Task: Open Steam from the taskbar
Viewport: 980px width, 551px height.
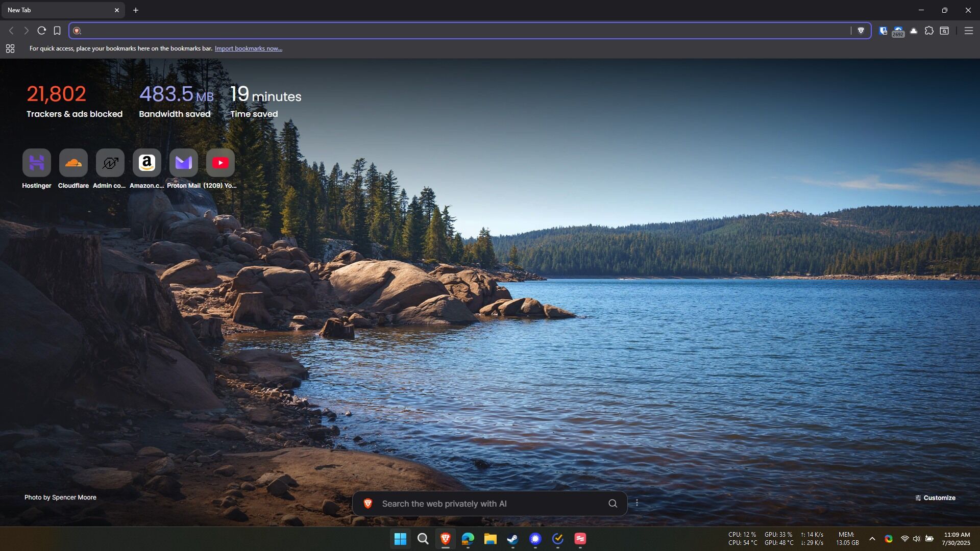Action: [512, 539]
